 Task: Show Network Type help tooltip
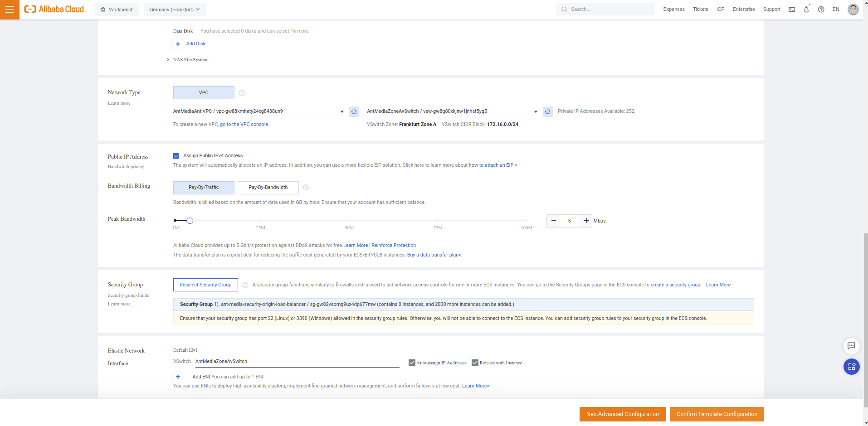coord(242,93)
